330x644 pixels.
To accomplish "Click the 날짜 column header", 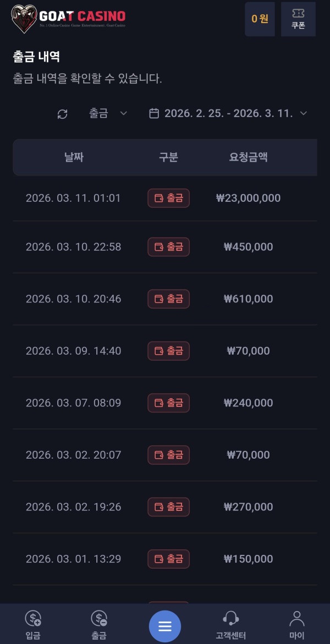I will pos(74,157).
